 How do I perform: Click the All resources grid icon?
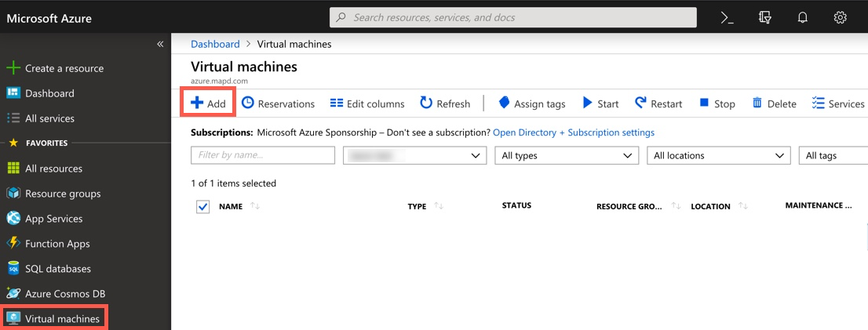13,168
